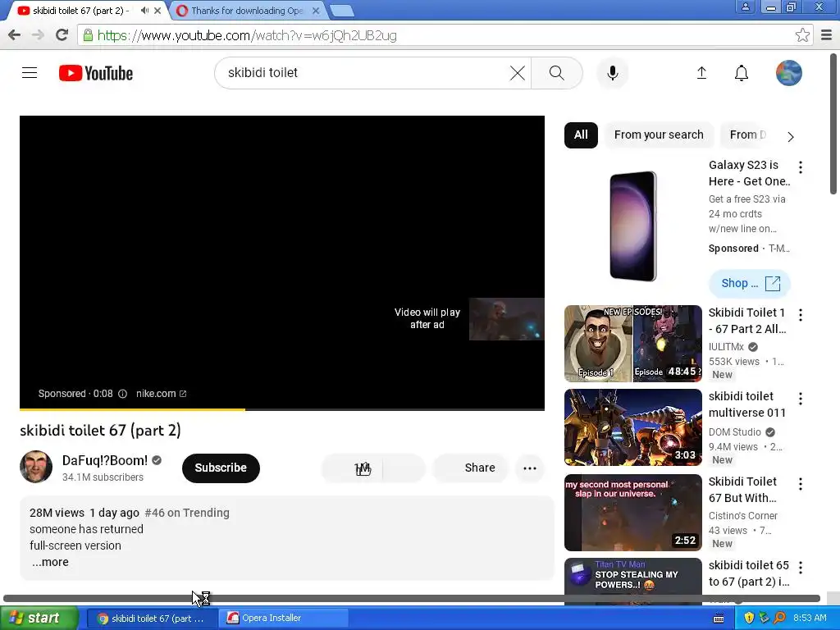Close the Opera download tab
Image resolution: width=840 pixels, height=630 pixels.
316,10
